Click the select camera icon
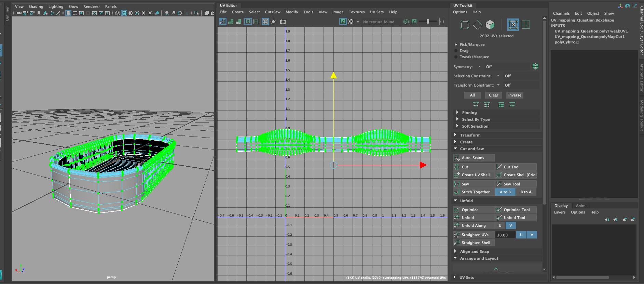The image size is (644, 284). pyautogui.click(x=19, y=13)
